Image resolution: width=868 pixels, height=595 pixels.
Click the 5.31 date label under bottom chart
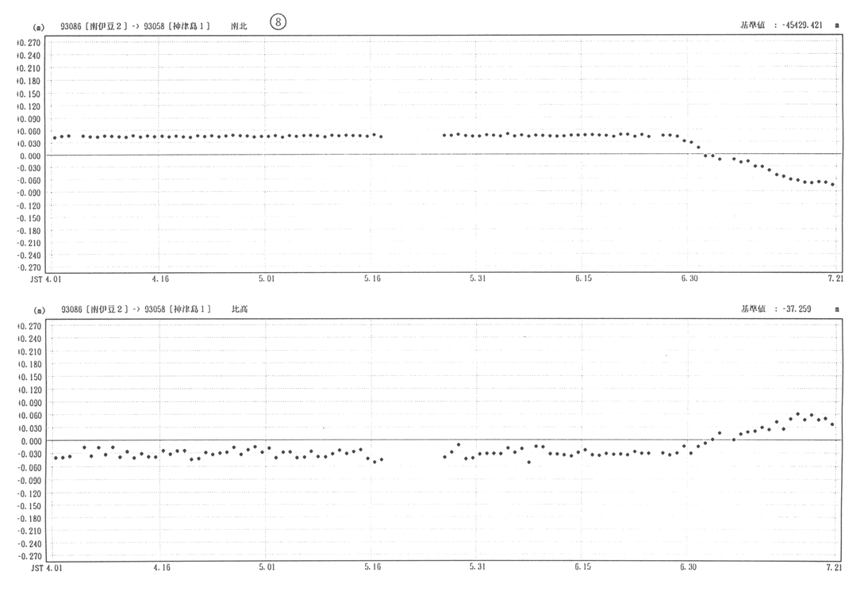coord(478,567)
